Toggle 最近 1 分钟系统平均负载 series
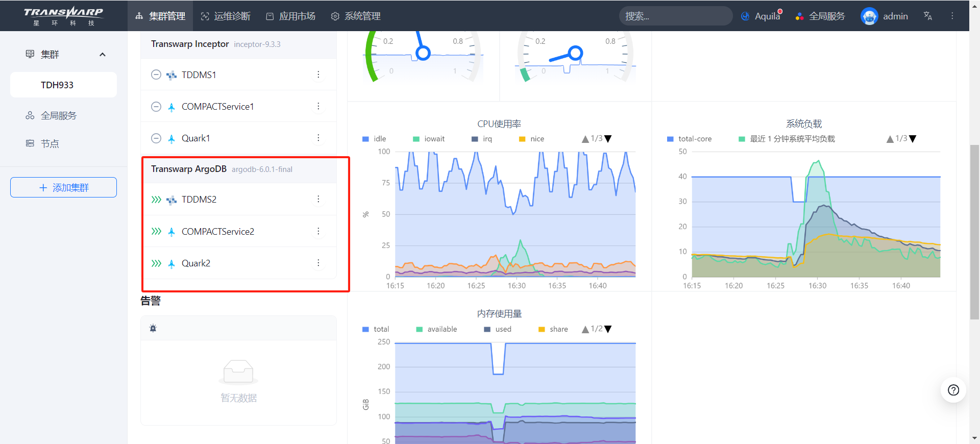 tap(787, 139)
